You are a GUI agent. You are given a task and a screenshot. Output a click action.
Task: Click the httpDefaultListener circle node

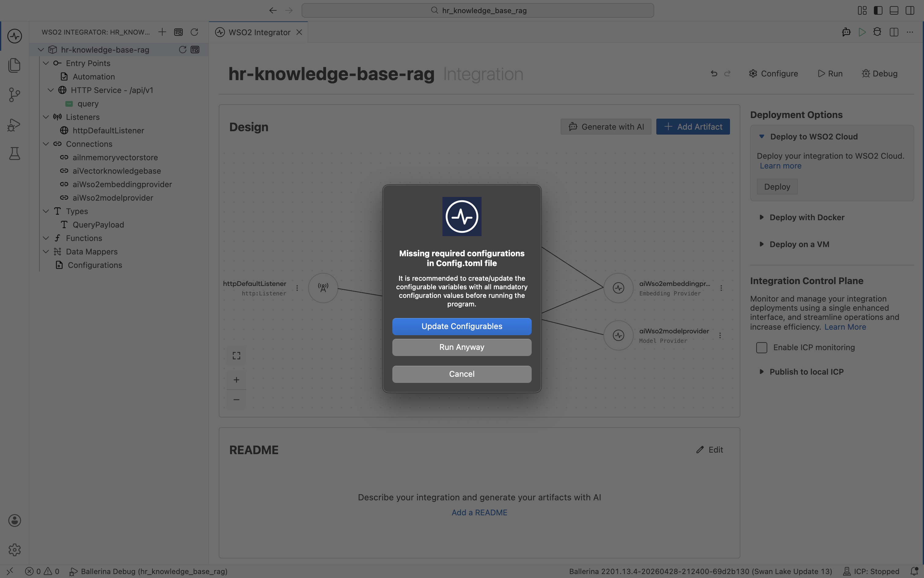click(323, 288)
